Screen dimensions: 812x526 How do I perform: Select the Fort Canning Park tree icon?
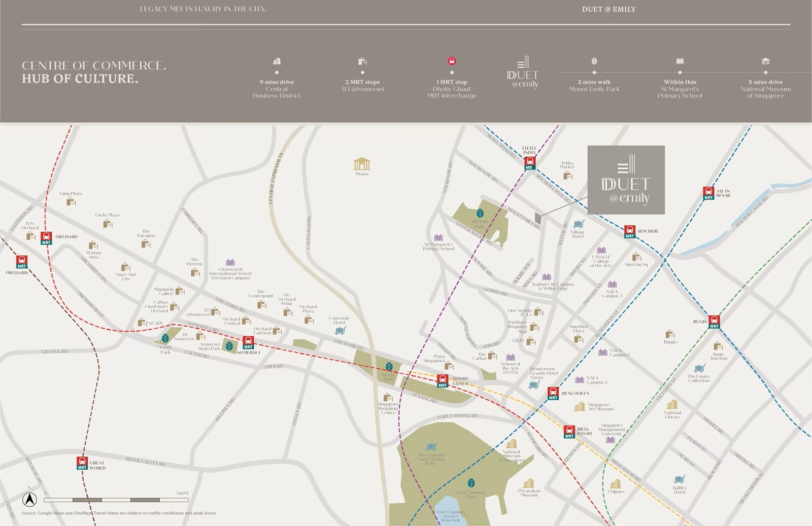471,483
